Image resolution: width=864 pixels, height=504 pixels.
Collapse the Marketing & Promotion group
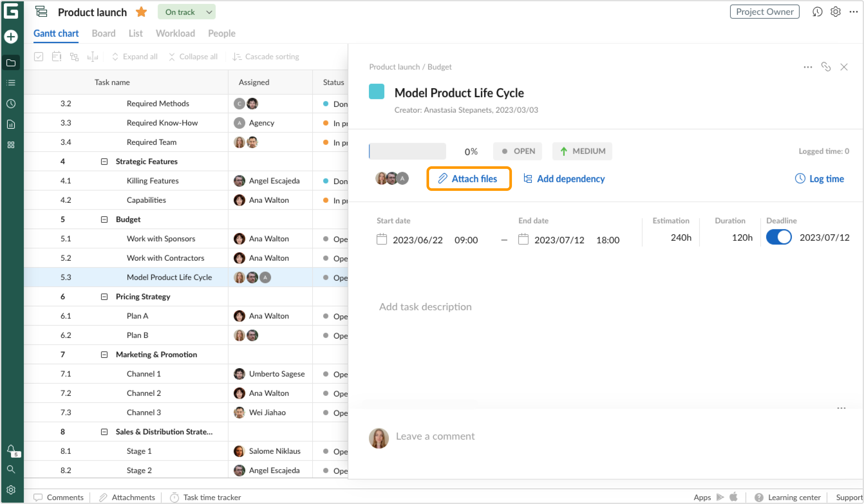pos(104,355)
